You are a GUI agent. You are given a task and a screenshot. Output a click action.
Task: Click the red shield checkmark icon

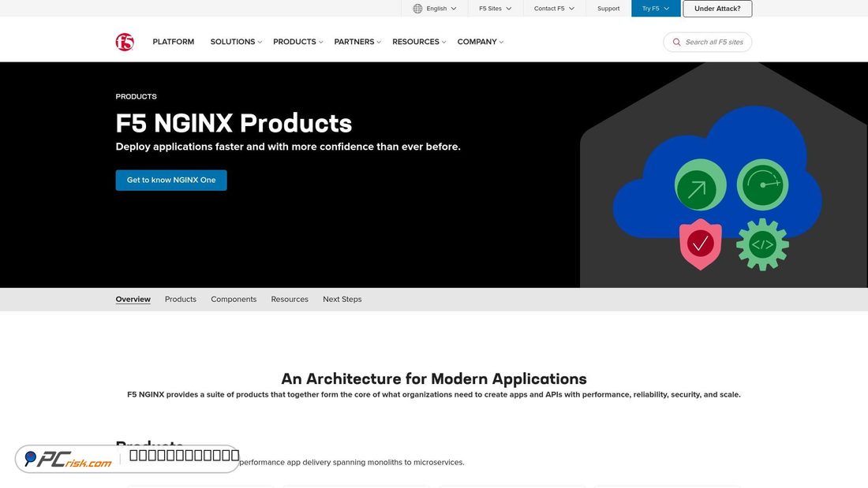[700, 244]
